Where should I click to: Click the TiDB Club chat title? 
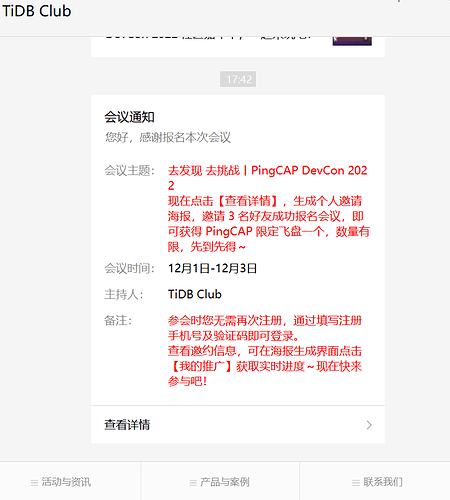[x=37, y=11]
